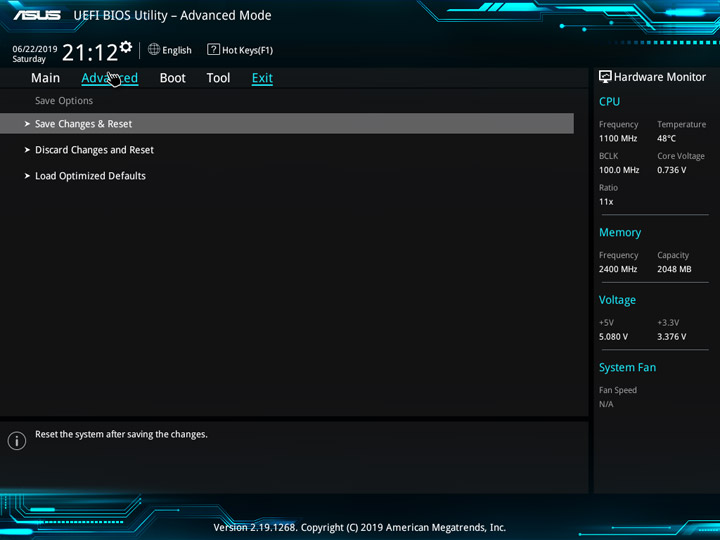Click the 21:12 clock display
720x540 pixels.
click(x=90, y=52)
